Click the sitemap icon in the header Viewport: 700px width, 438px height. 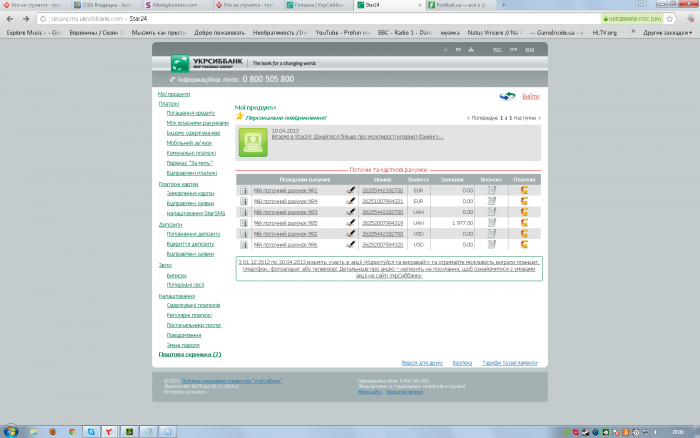471,50
